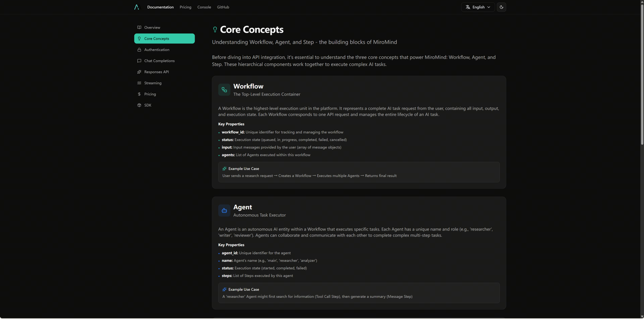Click the Responses API sparkle icon
The width and height of the screenshot is (644, 319).
139,72
